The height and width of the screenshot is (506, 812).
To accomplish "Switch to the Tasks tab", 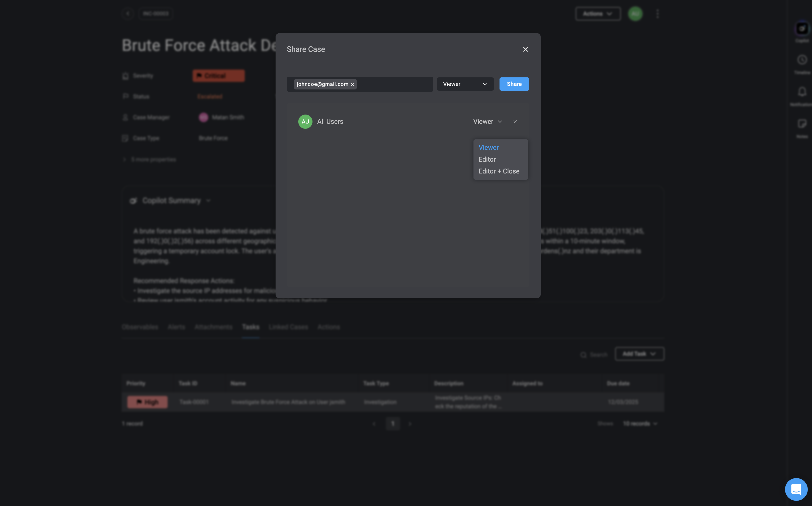I will pos(250,327).
